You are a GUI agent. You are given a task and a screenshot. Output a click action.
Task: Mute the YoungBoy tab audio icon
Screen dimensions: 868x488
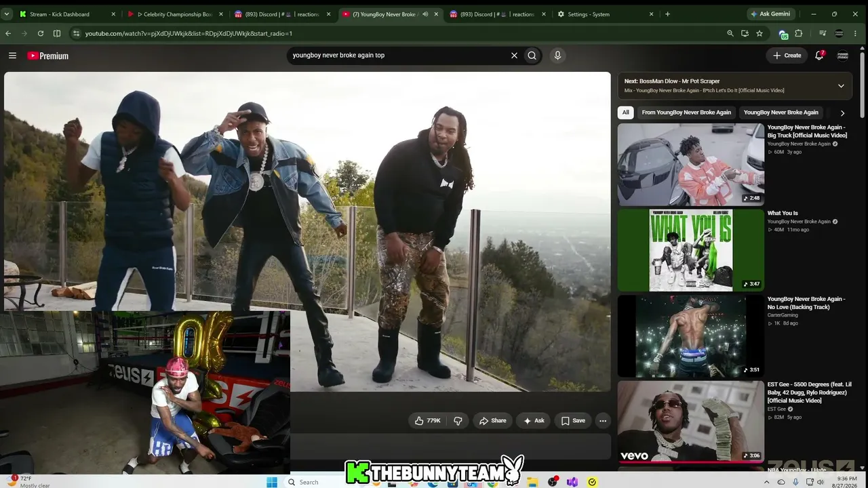425,14
